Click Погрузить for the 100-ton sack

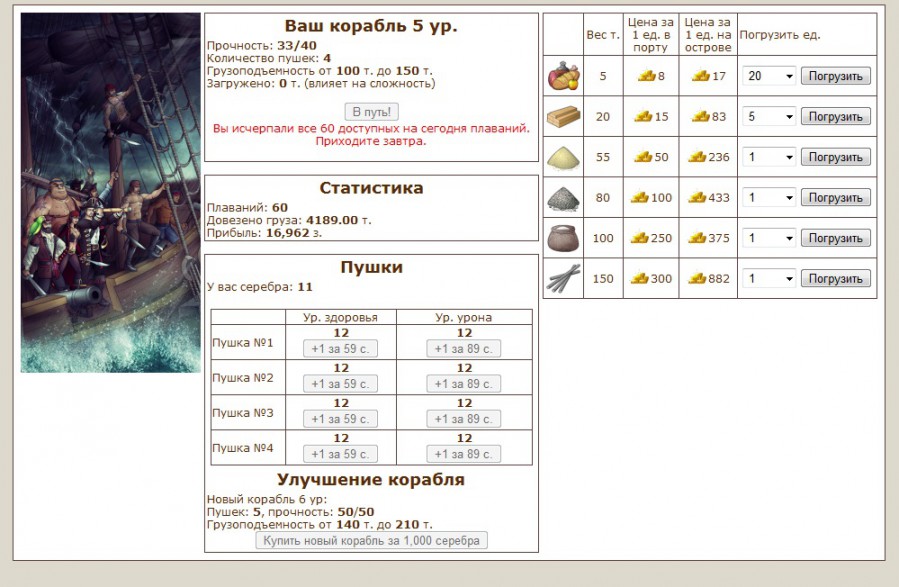[835, 238]
